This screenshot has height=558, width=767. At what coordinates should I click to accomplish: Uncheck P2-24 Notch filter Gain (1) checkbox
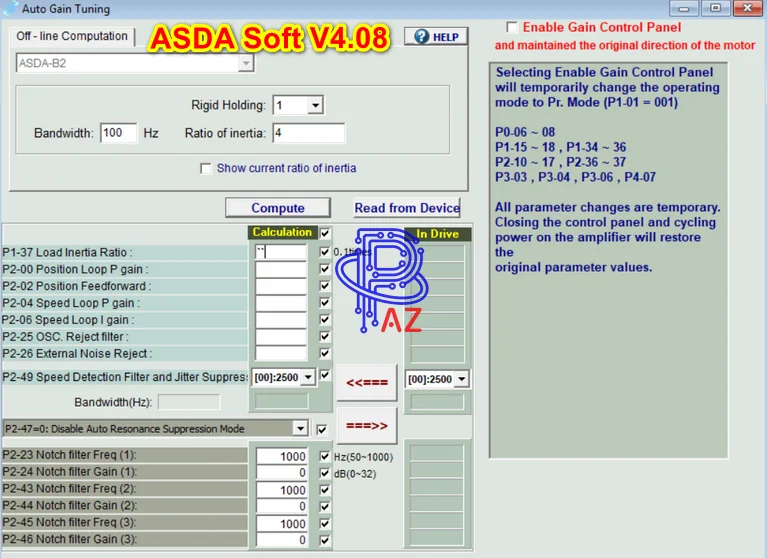324,473
